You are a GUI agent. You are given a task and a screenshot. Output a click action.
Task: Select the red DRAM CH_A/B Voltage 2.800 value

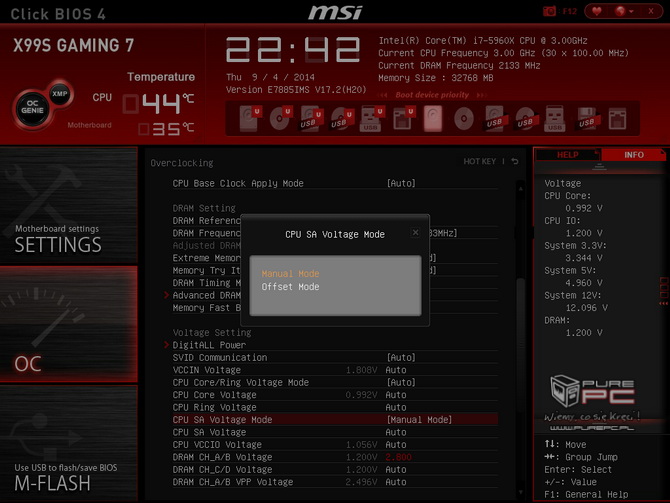point(398,457)
